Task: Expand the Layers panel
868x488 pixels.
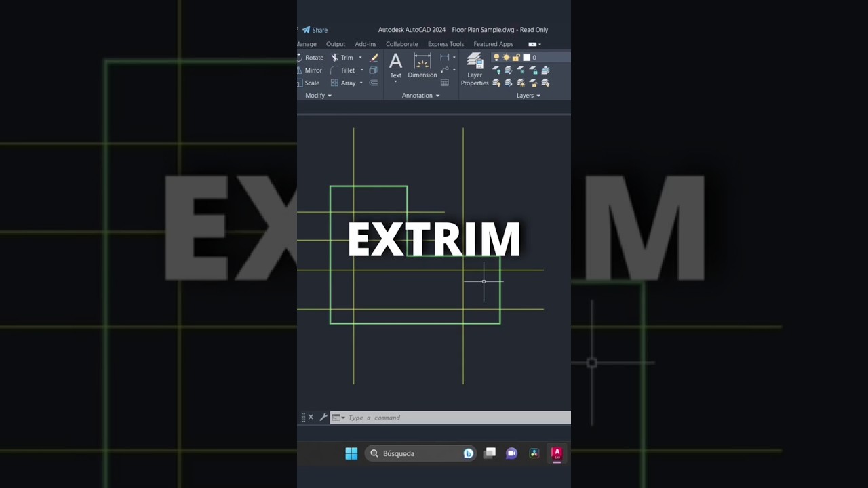Action: pos(529,96)
